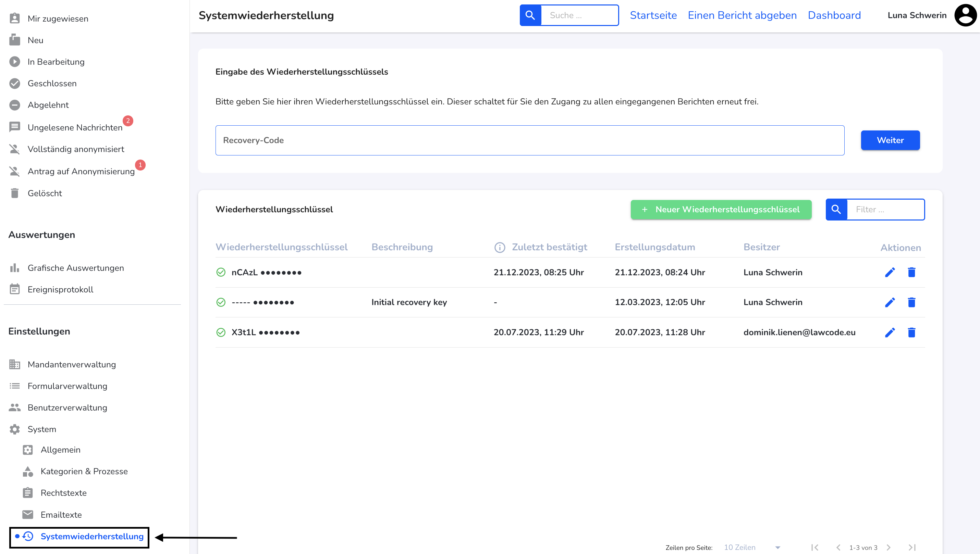Click the 'Initial recovery key' description

coord(409,302)
